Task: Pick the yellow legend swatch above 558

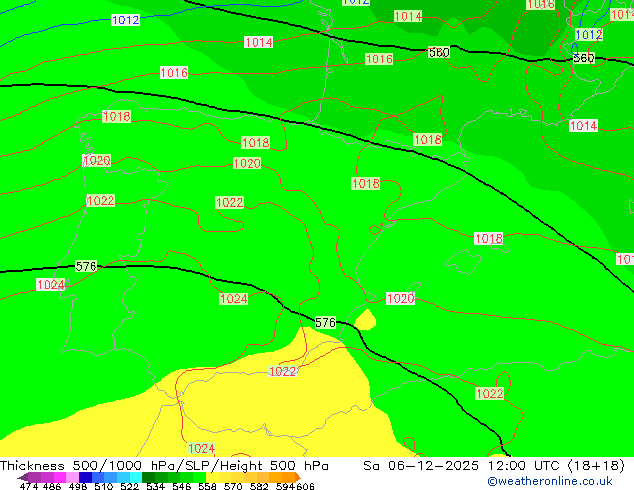Action: tap(212, 477)
